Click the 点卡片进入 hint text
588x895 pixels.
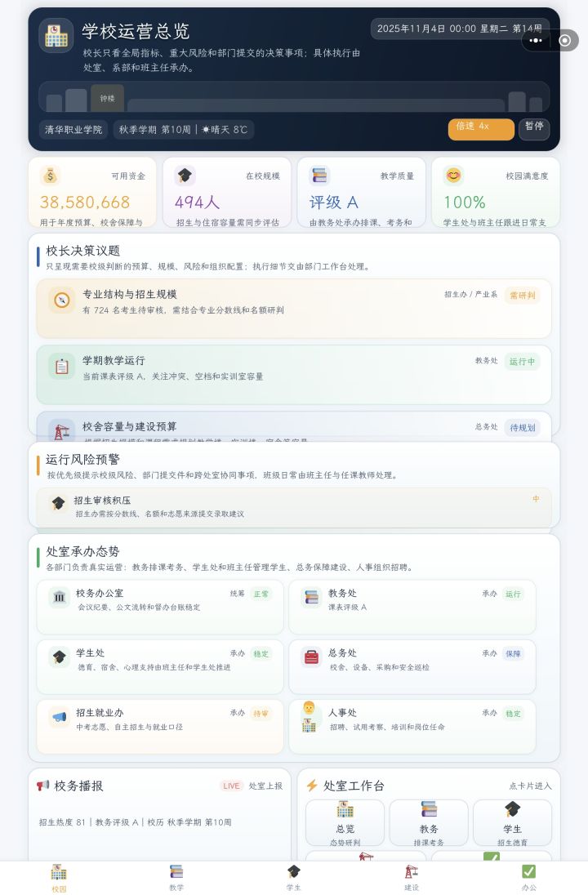(x=530, y=786)
